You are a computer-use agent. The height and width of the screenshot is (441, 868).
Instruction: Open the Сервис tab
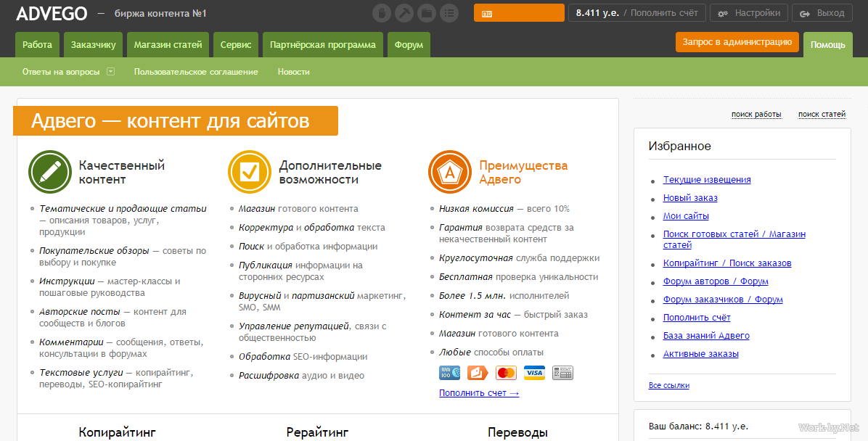(x=236, y=45)
